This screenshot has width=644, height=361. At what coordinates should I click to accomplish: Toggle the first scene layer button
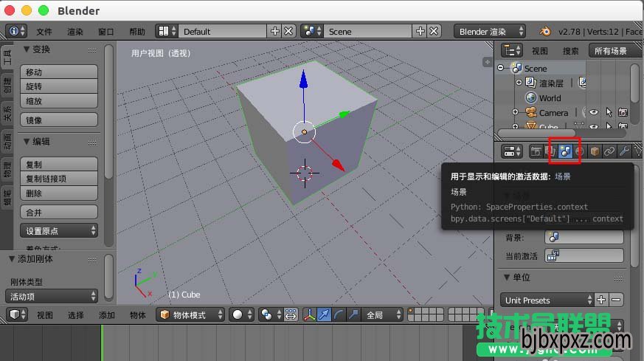pyautogui.click(x=412, y=312)
